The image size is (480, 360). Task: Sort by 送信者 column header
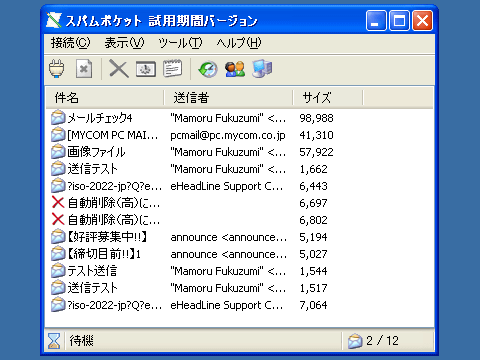coord(228,98)
